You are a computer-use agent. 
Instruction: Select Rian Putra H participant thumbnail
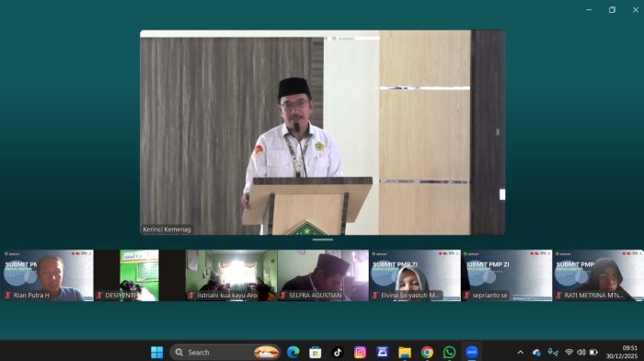48,275
